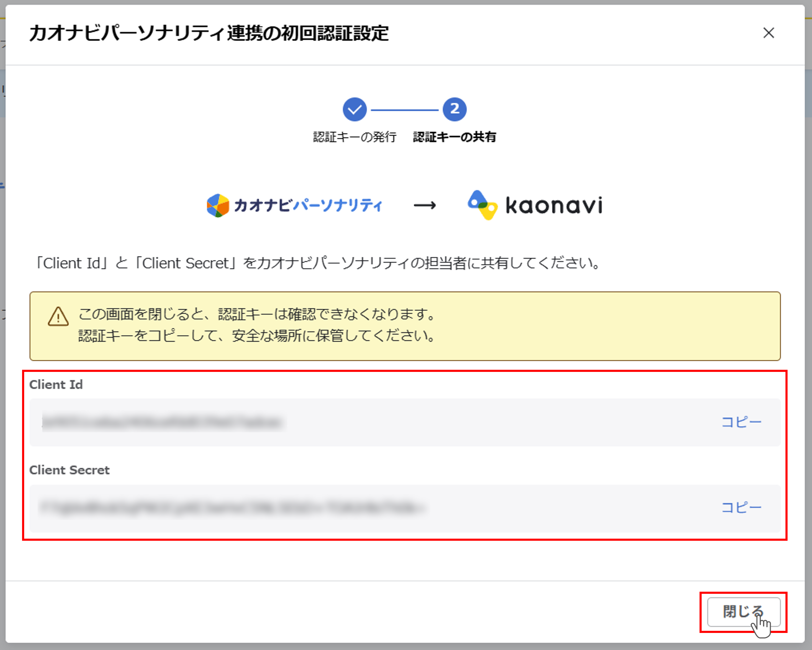Viewport: 812px width, 650px height.
Task: Click the 認証キーの共有 step label
Action: [455, 137]
